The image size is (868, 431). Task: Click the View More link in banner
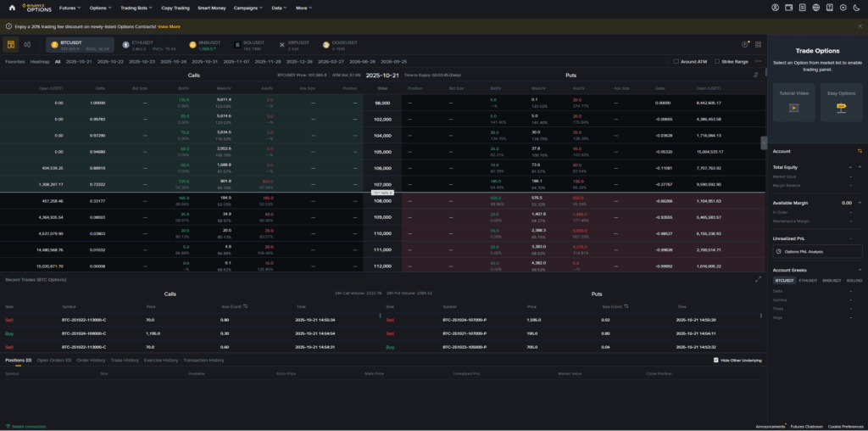169,26
